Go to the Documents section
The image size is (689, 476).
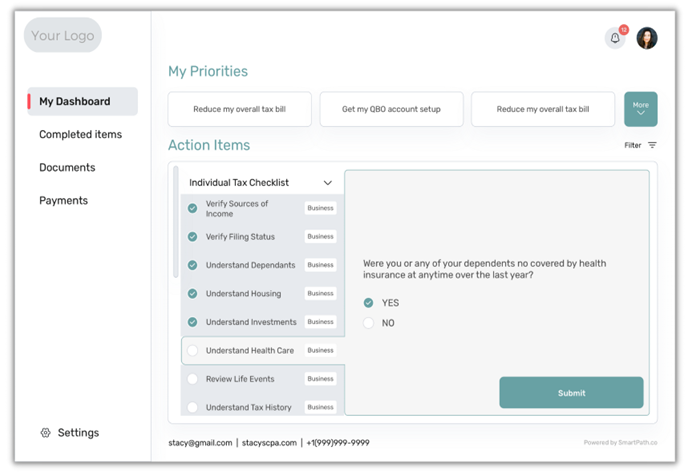[x=67, y=168]
